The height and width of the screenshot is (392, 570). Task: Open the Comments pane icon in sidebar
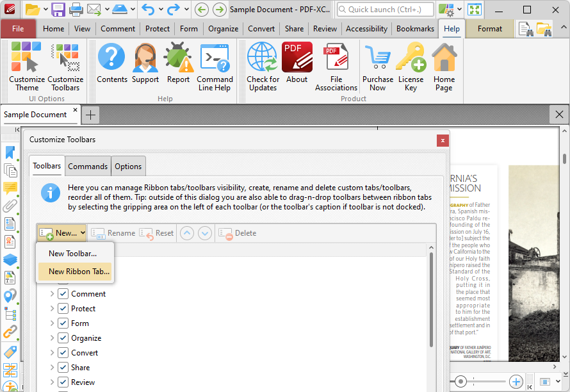pyautogui.click(x=10, y=188)
